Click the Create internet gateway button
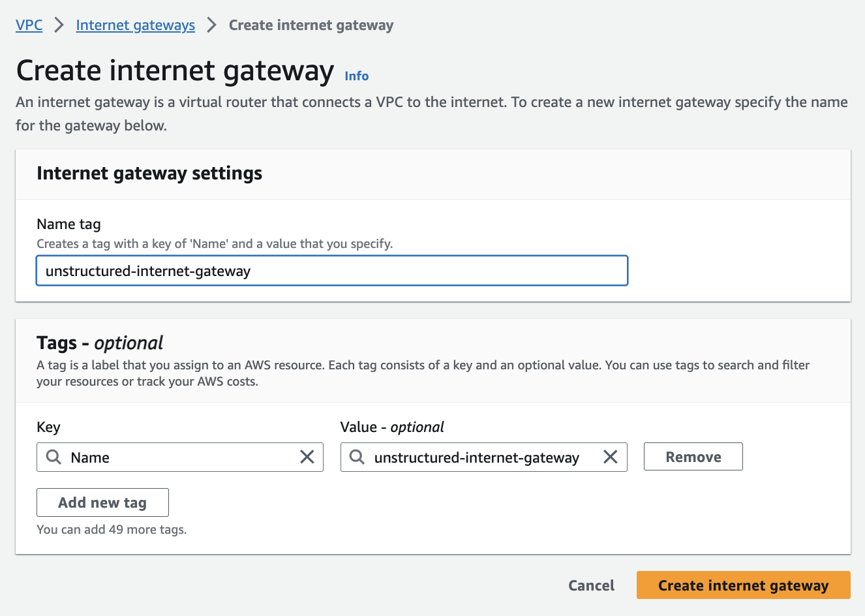 743,585
